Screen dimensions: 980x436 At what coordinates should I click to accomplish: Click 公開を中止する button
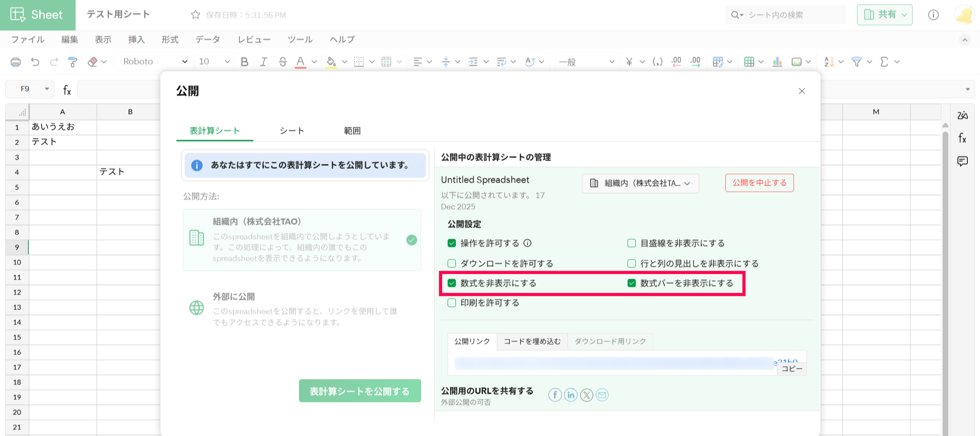tap(759, 183)
